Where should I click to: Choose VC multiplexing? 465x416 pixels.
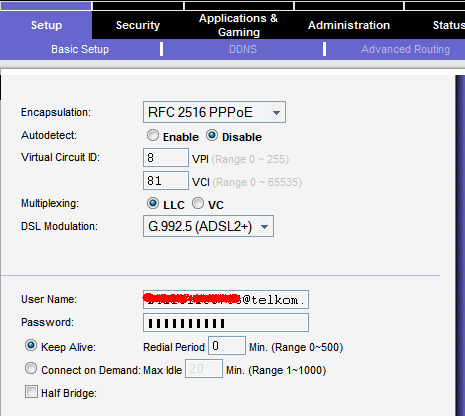tap(198, 203)
